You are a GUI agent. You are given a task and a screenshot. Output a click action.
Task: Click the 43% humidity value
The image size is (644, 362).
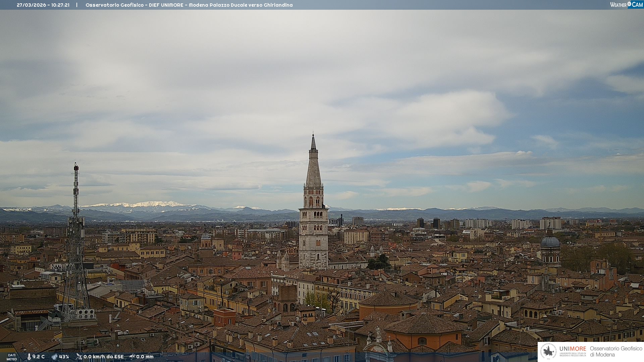[x=64, y=357]
